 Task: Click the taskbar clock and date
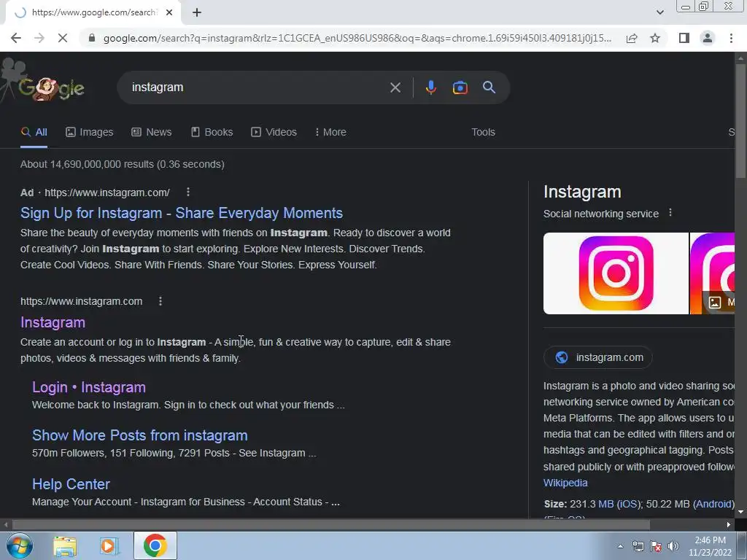710,546
